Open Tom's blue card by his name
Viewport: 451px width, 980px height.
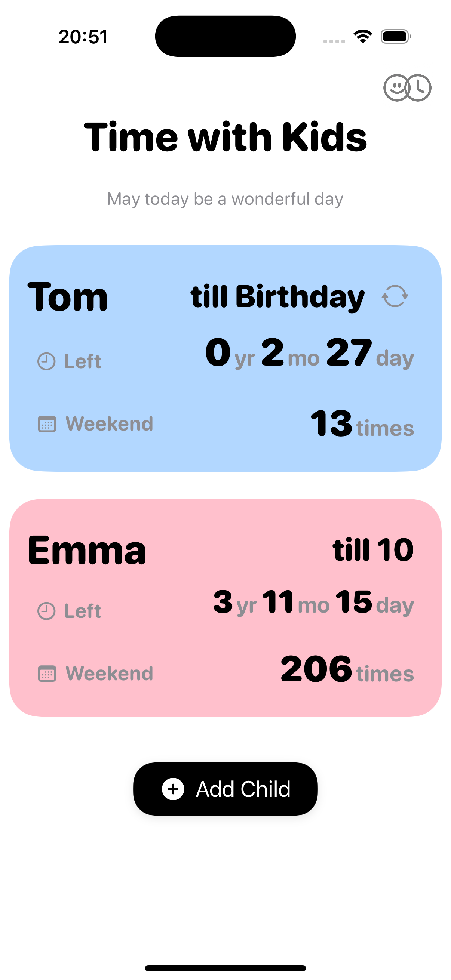point(68,297)
